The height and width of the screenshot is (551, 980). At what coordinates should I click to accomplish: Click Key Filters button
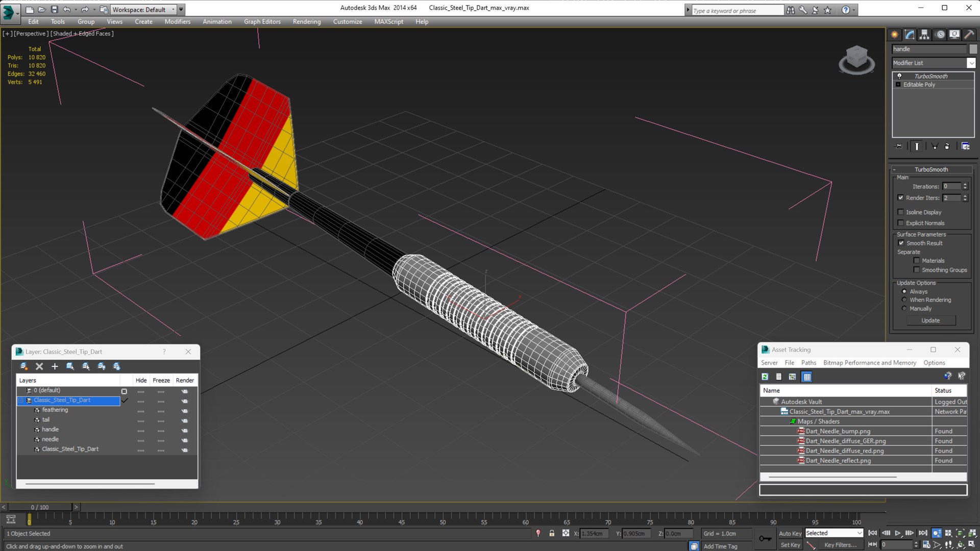click(x=840, y=545)
